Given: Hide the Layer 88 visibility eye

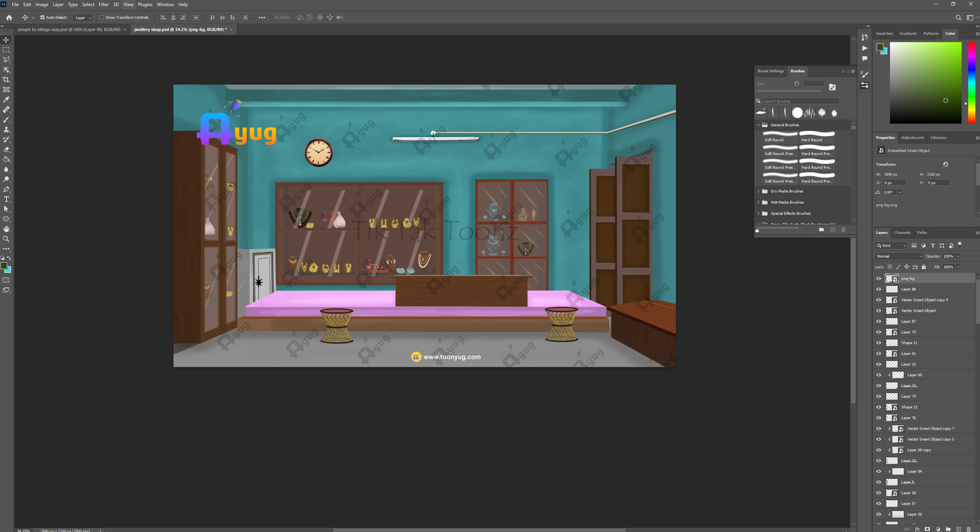Looking at the screenshot, I should 879,290.
